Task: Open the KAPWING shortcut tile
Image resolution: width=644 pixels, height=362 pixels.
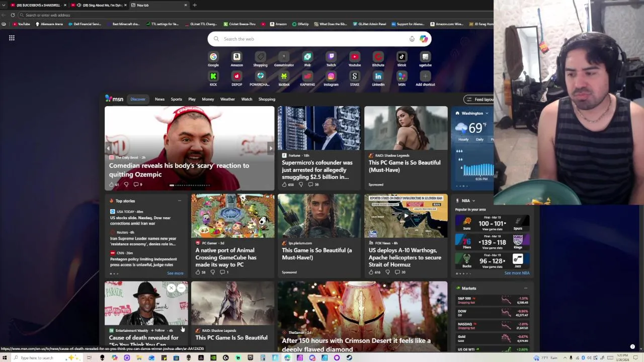Action: (x=307, y=79)
